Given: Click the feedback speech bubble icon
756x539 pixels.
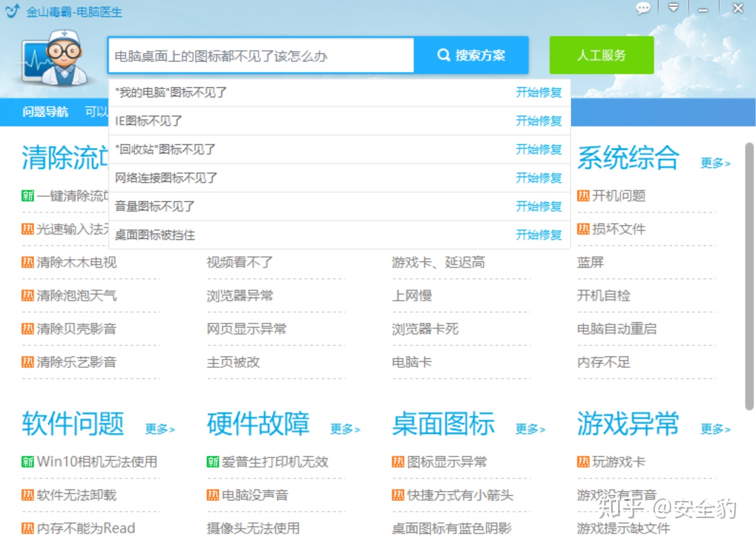Looking at the screenshot, I should coord(643,8).
